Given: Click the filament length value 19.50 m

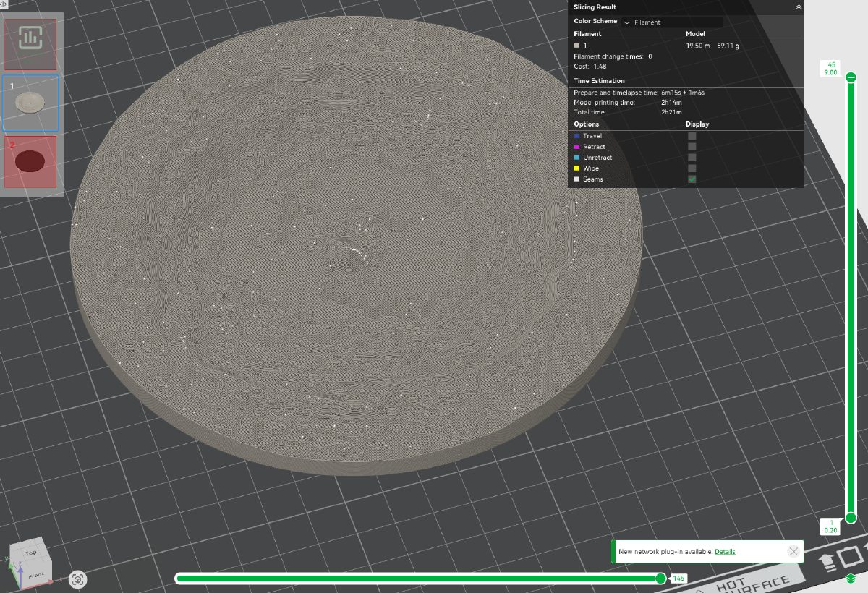Looking at the screenshot, I should tap(698, 46).
